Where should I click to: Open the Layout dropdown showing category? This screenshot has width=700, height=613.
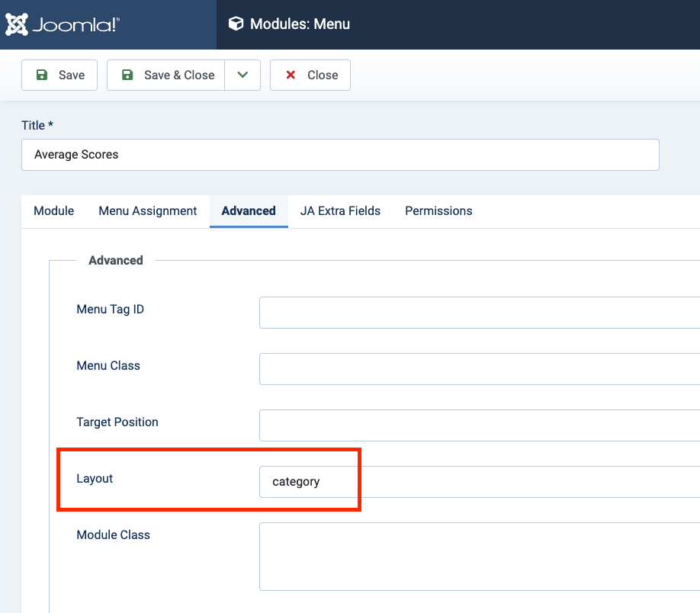pos(479,482)
